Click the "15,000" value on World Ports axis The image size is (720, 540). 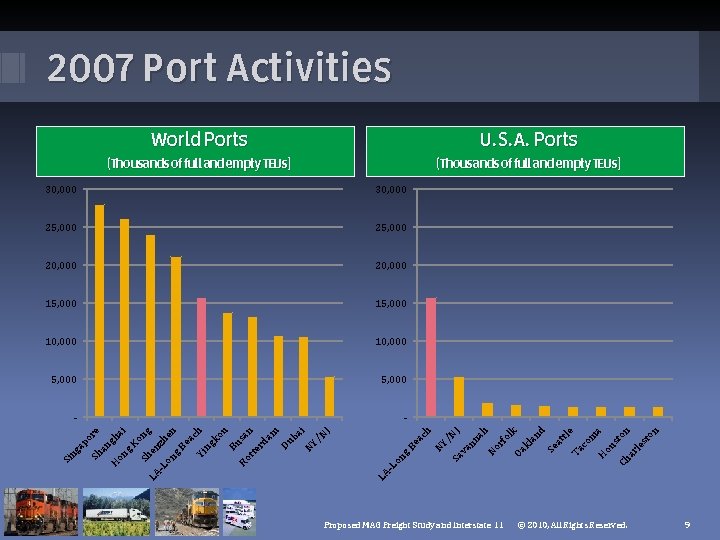[61, 304]
